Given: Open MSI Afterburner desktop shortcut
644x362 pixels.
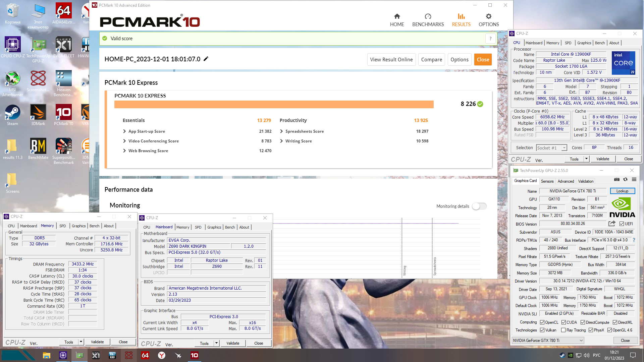Looking at the screenshot, I should pos(12,83).
